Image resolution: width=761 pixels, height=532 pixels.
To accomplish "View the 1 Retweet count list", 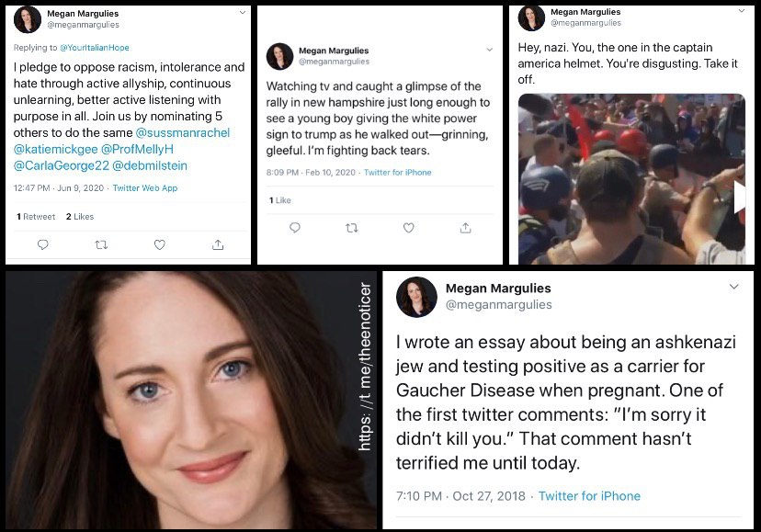I will (36, 217).
